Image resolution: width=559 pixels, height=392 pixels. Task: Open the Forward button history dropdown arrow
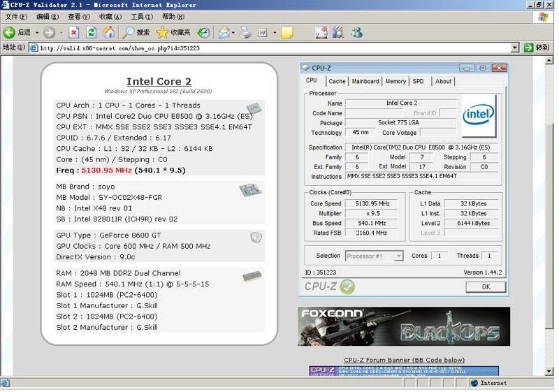[x=61, y=32]
